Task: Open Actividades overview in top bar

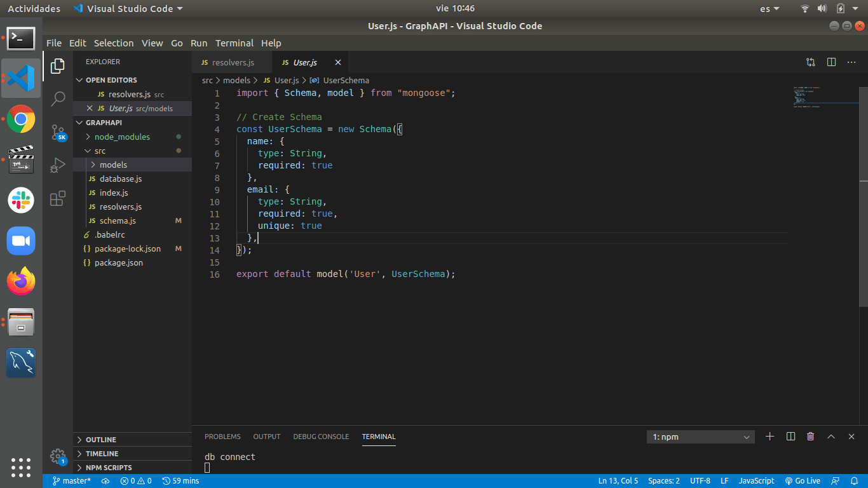Action: click(34, 8)
